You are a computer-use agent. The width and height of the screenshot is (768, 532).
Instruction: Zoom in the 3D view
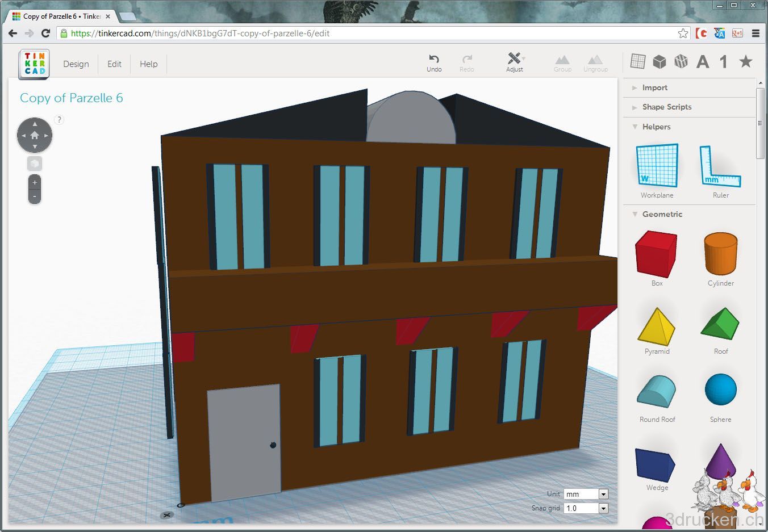point(35,182)
